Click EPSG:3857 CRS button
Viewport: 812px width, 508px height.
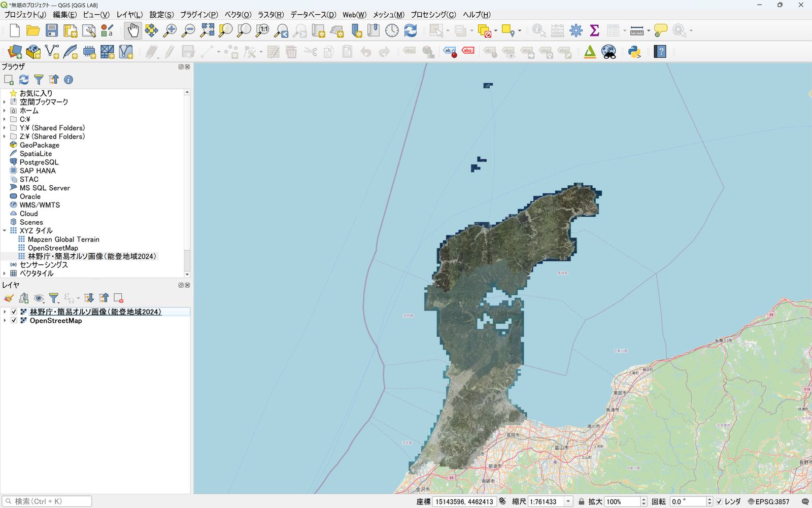point(768,501)
